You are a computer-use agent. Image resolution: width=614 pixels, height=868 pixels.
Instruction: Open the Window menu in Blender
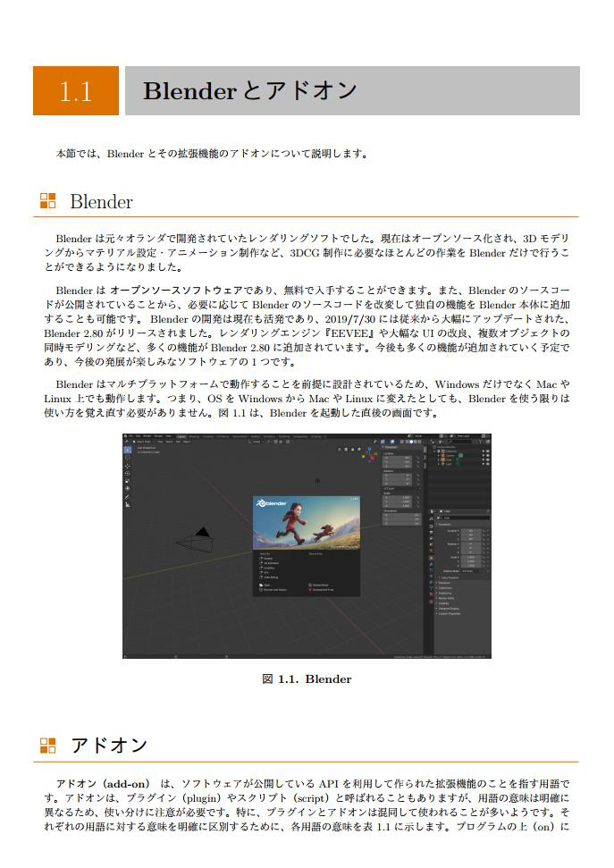[x=158, y=436]
